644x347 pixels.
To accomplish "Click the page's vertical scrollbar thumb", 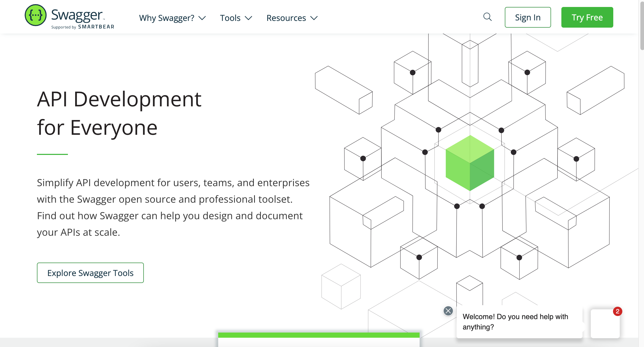I will point(642,26).
